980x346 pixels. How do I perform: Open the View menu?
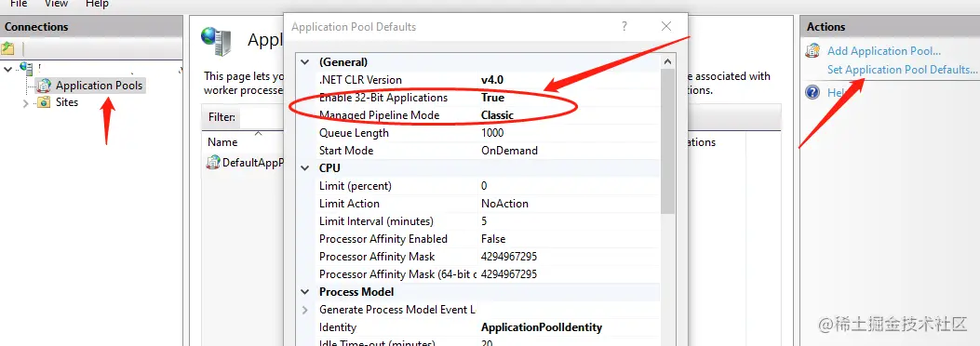pos(56,4)
